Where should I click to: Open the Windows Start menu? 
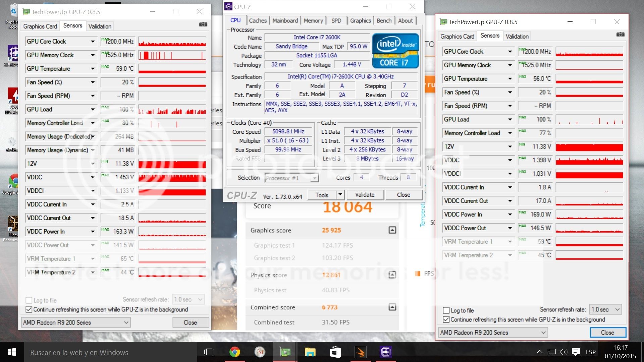(12, 352)
